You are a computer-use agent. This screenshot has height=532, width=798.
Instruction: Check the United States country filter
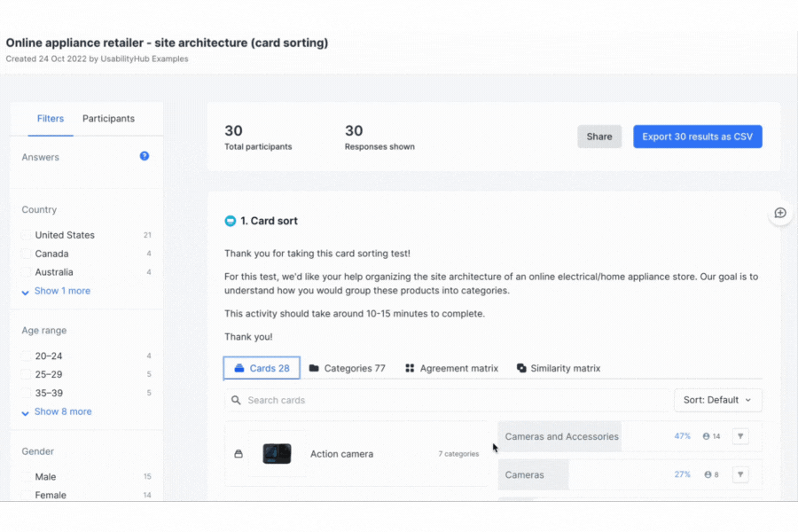(x=27, y=235)
